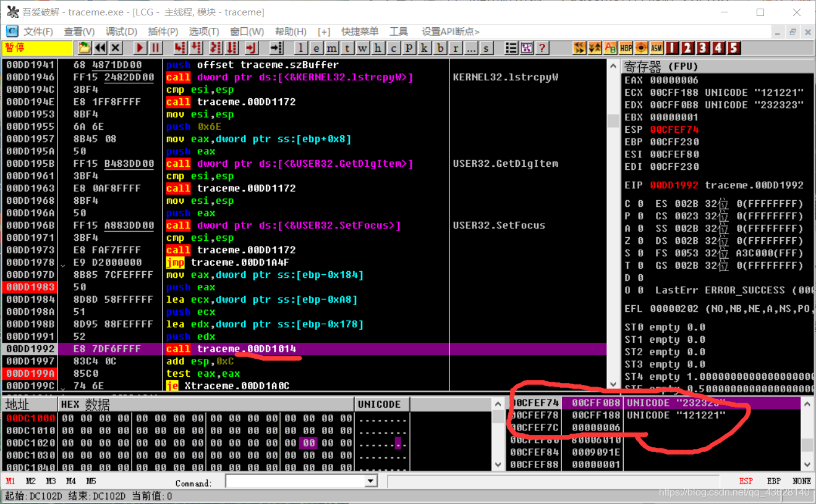
Task: Select memory tab M3
Action: (x=51, y=481)
